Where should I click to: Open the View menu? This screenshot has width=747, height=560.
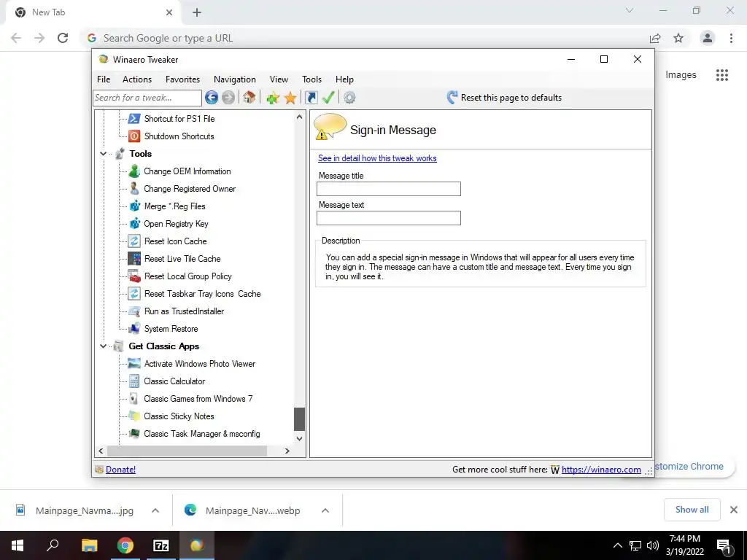[x=279, y=79]
